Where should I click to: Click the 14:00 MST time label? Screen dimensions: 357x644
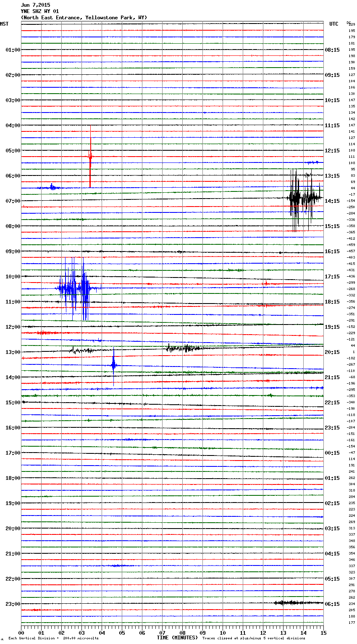(x=13, y=377)
